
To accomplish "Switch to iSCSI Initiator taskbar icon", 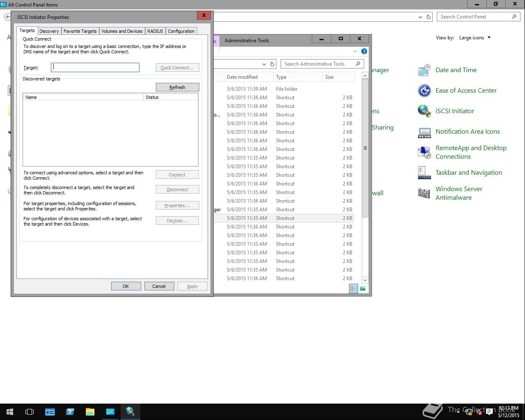I will coord(130,411).
